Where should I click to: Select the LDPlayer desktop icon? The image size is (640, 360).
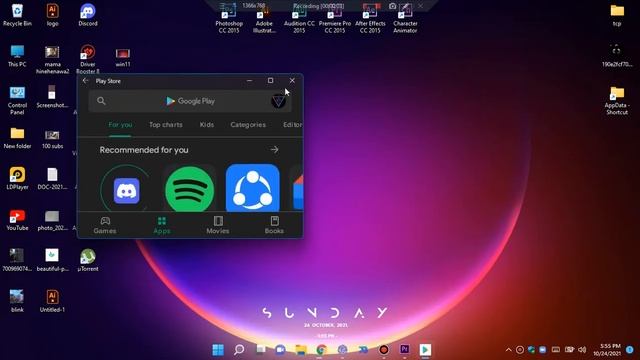pos(17,179)
